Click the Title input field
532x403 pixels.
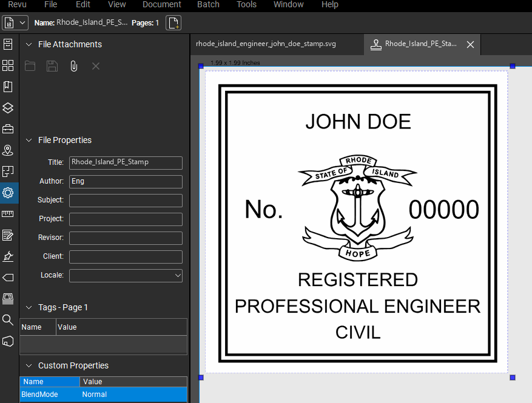[126, 162]
